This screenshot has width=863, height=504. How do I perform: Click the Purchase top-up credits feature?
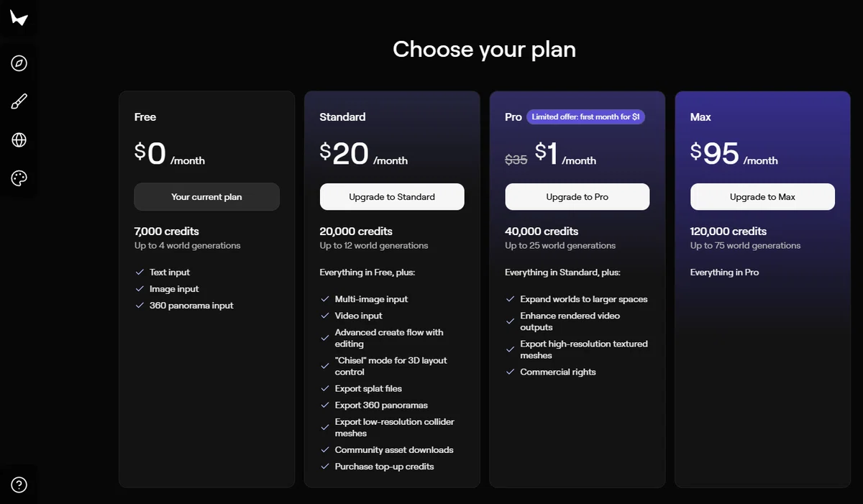pyautogui.click(x=384, y=467)
